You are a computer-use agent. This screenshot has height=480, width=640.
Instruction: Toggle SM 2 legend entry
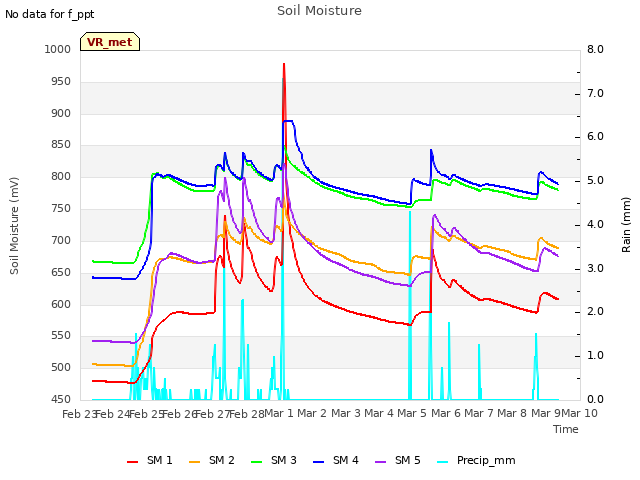coord(212,460)
